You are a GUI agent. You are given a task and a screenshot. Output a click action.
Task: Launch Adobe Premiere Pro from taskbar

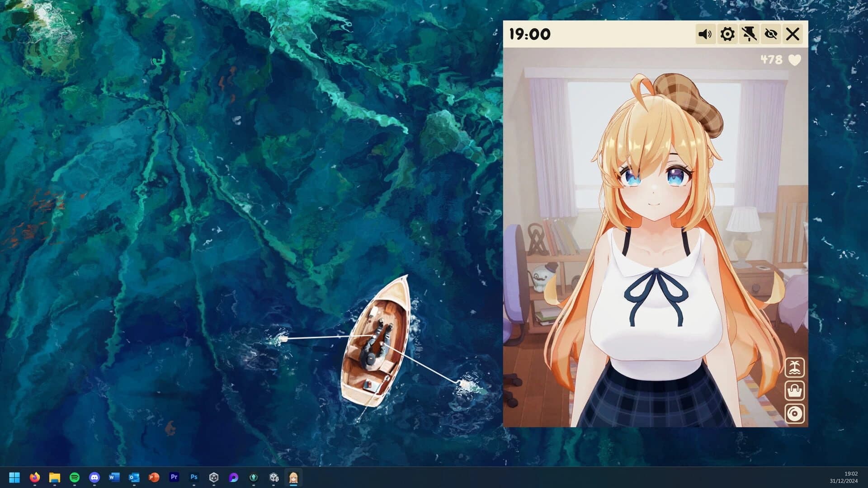[174, 477]
